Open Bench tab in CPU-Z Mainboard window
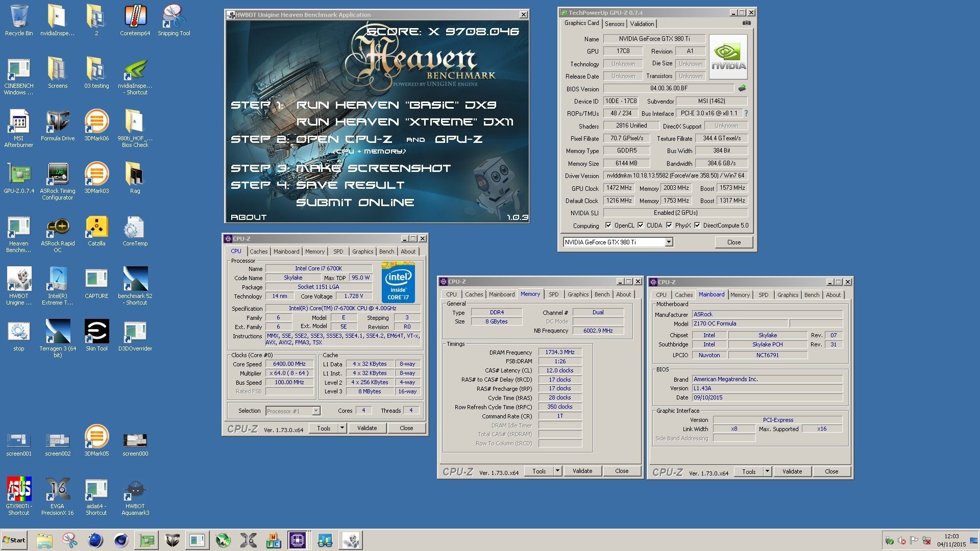The height and width of the screenshot is (551, 980). [812, 295]
